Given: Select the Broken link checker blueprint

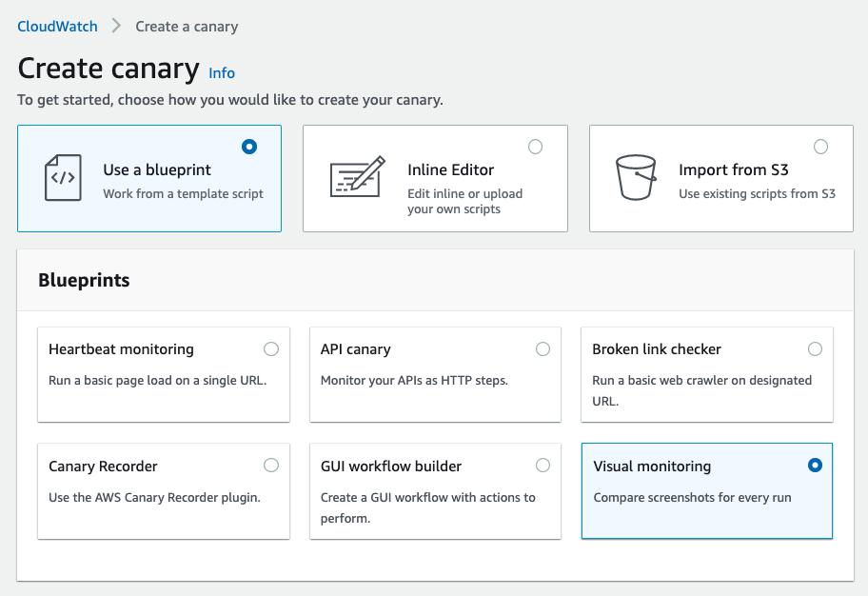Looking at the screenshot, I should 815,348.
